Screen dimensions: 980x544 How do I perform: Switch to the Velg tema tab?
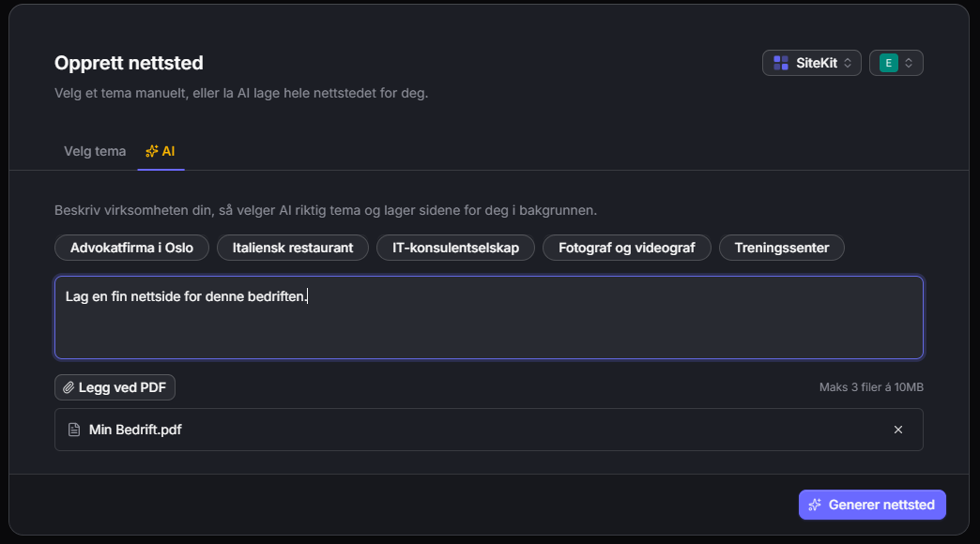click(94, 150)
